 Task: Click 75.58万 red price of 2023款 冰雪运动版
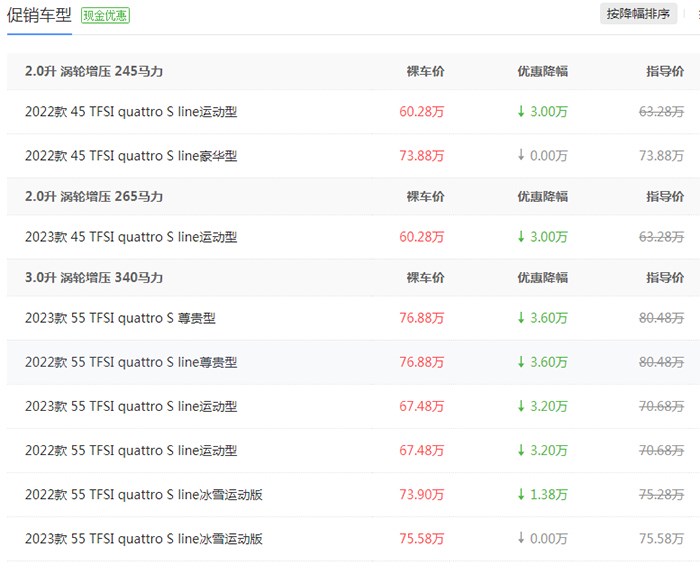coord(422,539)
